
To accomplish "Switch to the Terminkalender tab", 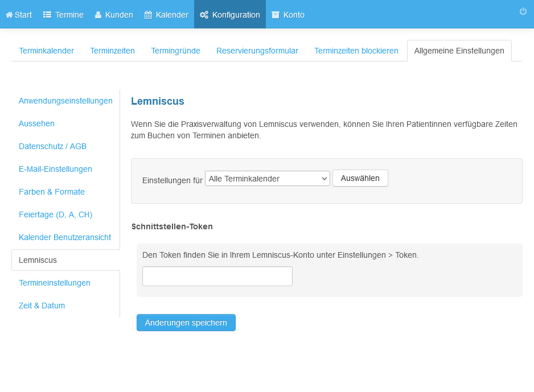I will [x=46, y=51].
